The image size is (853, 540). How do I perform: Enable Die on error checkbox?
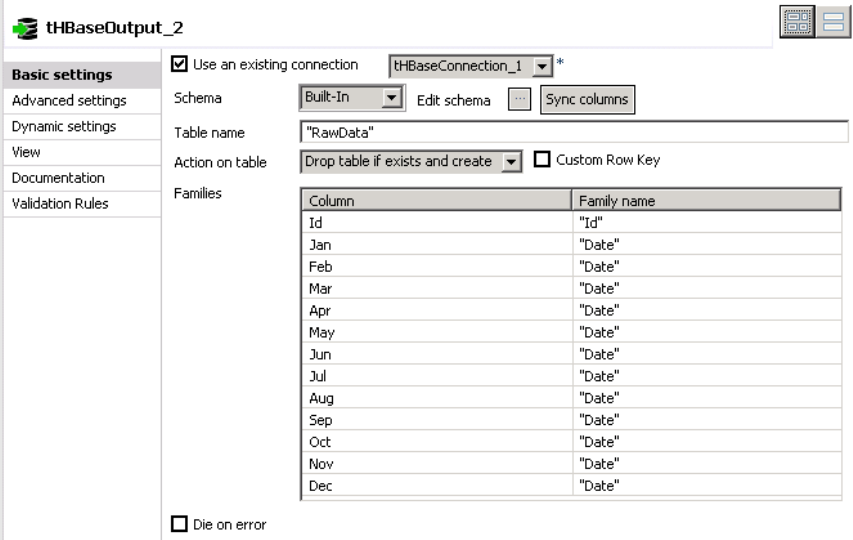pyautogui.click(x=180, y=524)
